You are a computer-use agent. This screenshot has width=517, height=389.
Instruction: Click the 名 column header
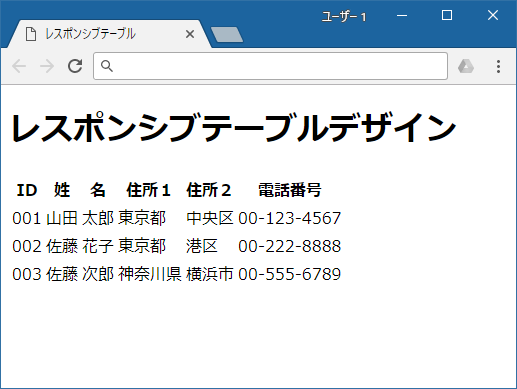pos(98,190)
